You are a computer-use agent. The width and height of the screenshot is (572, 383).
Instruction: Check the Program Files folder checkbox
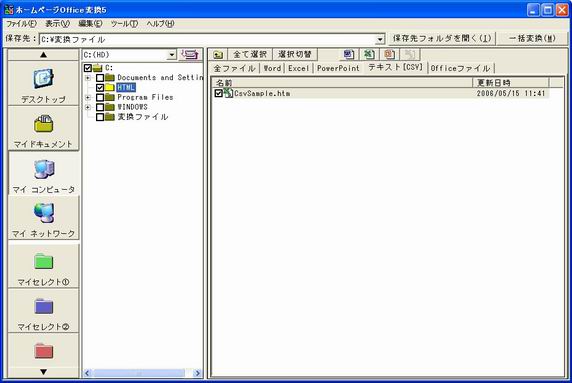pos(100,97)
